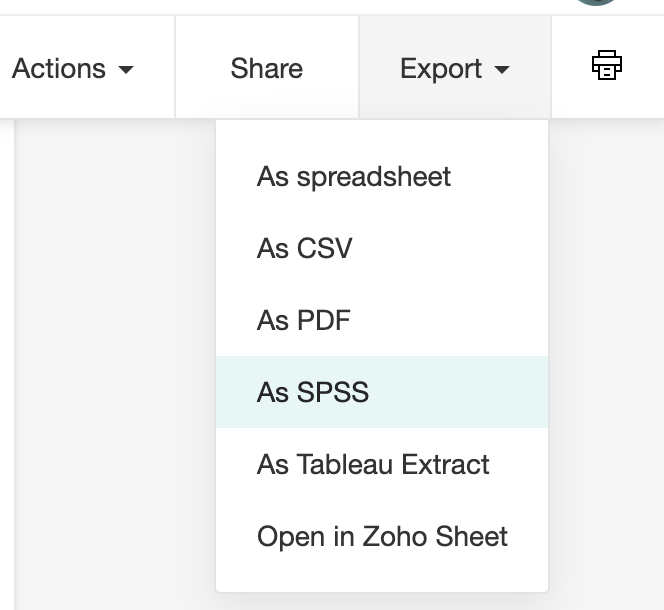Print the current report
664x610 pixels.
(607, 67)
